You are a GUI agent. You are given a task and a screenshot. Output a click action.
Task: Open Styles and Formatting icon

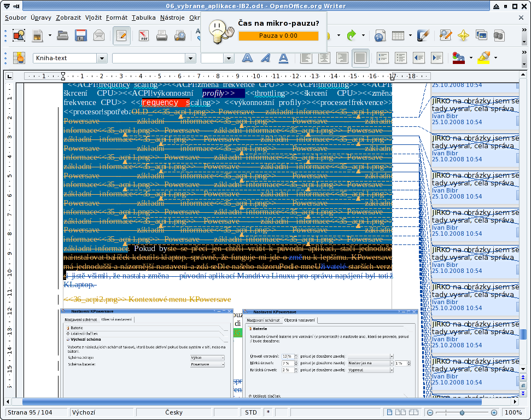coord(19,58)
